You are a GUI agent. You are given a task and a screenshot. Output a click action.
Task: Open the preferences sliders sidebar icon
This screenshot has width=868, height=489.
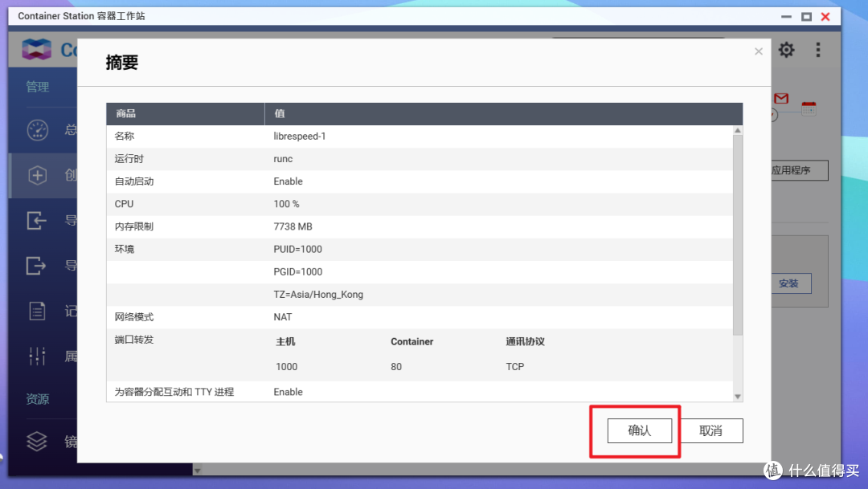[x=37, y=356]
